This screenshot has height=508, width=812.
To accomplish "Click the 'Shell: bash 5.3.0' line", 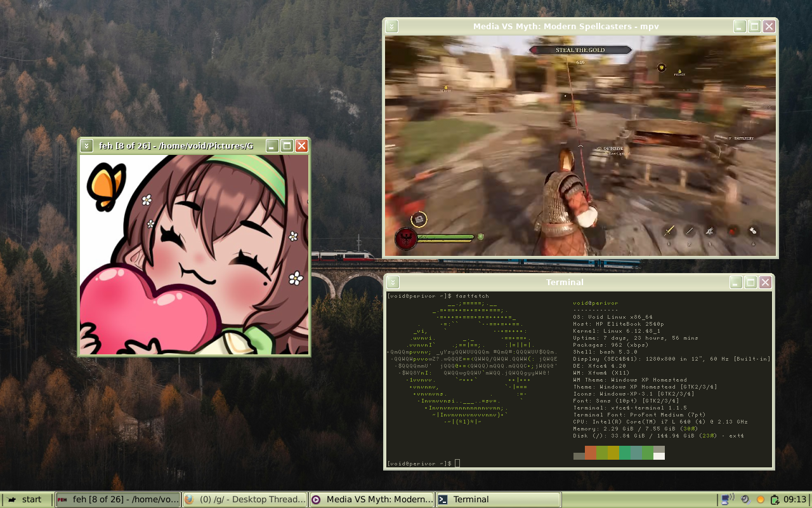I will pyautogui.click(x=605, y=352).
